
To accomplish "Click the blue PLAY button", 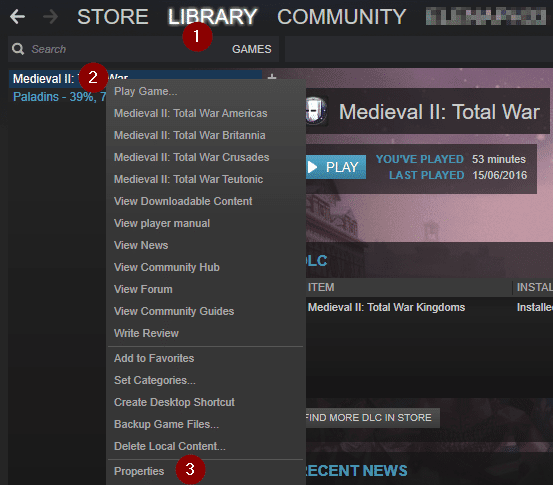I will tap(336, 167).
